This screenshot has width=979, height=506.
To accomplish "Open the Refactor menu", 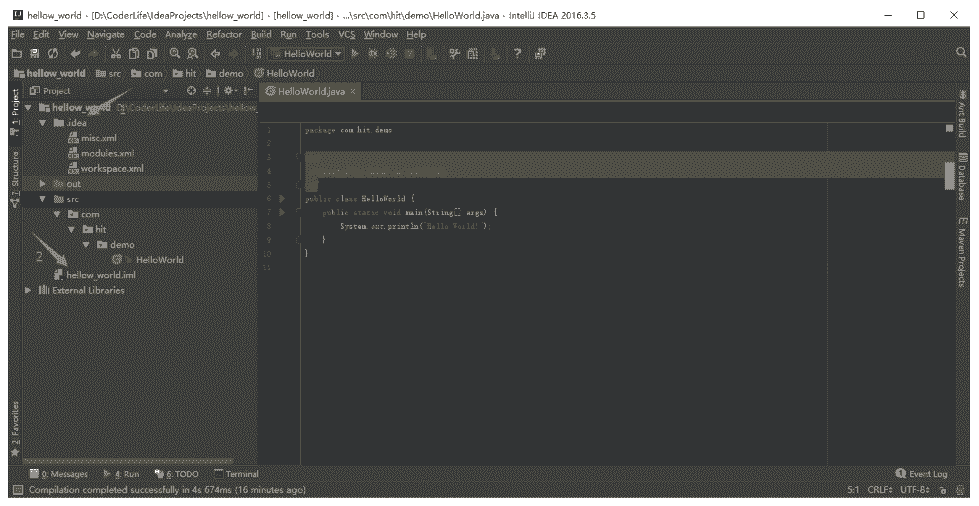I will coord(224,34).
